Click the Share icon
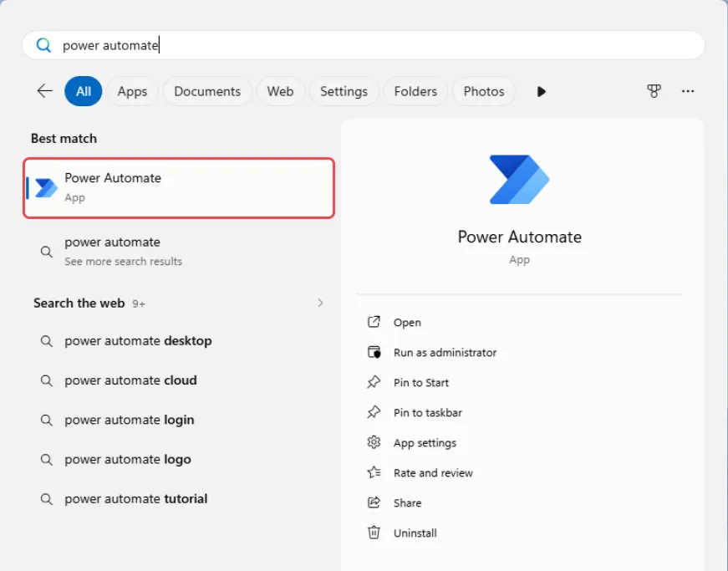728x571 pixels. pos(374,502)
